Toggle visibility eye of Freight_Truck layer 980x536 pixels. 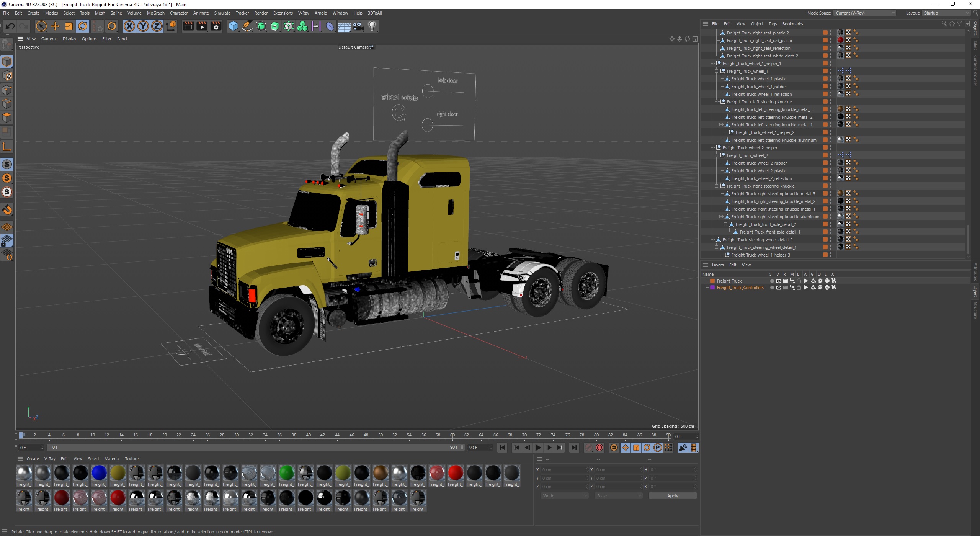tap(778, 281)
